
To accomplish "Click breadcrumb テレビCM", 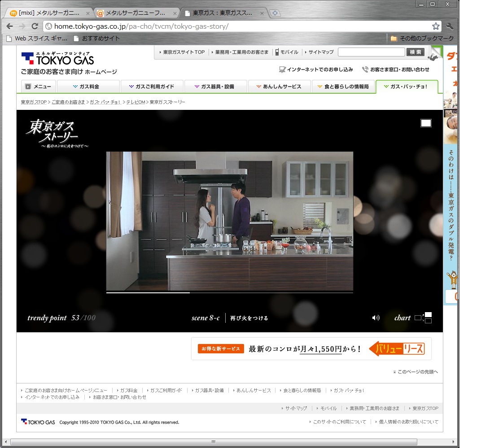I will click(136, 102).
